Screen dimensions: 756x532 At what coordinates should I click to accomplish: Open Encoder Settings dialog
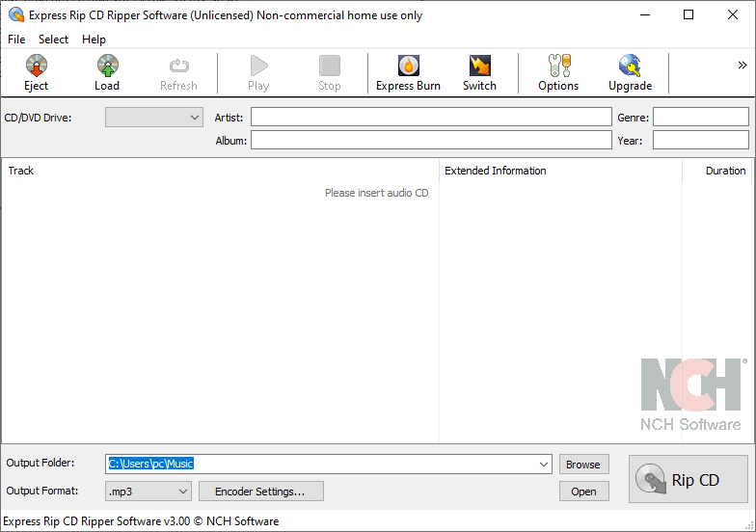260,492
